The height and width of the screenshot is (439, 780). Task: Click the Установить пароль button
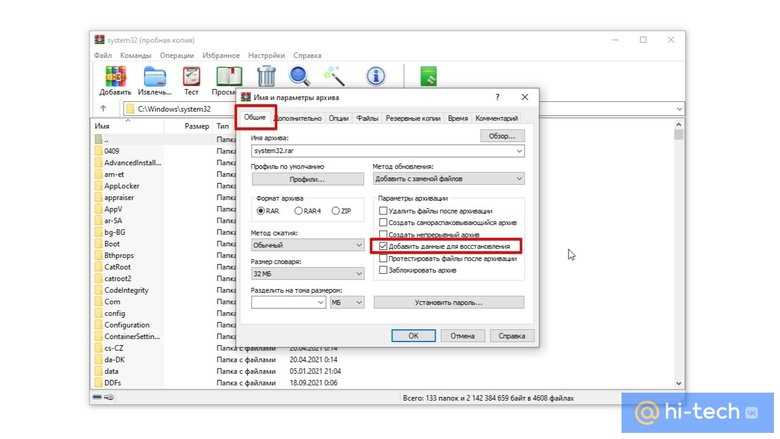click(448, 302)
